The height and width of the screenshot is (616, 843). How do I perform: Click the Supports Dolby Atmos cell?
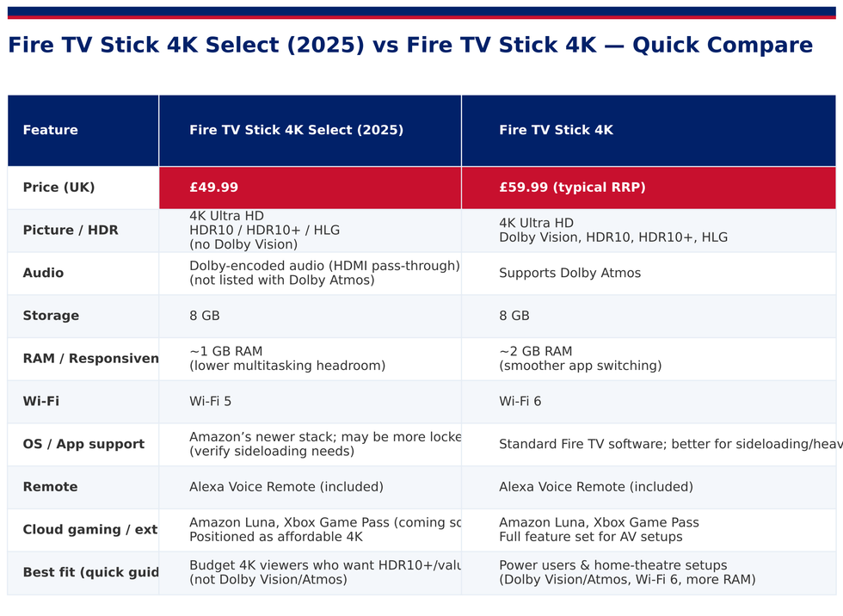(x=569, y=274)
